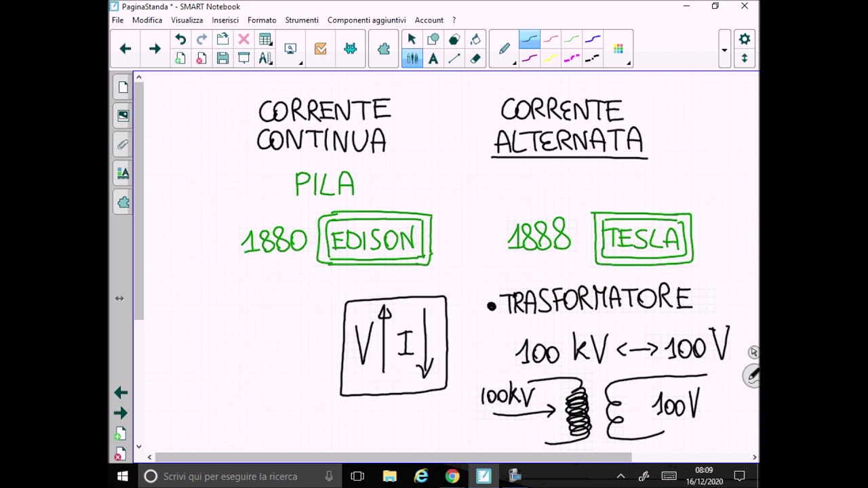Viewport: 868px width, 488px height.
Task: Select the regular polygons tool
Action: click(x=454, y=39)
